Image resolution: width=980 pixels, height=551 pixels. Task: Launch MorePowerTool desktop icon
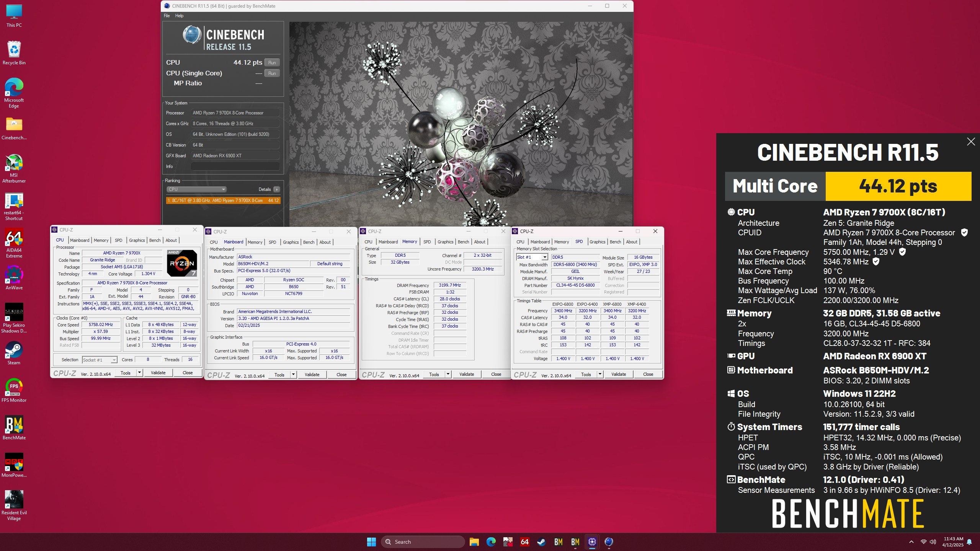point(14,466)
